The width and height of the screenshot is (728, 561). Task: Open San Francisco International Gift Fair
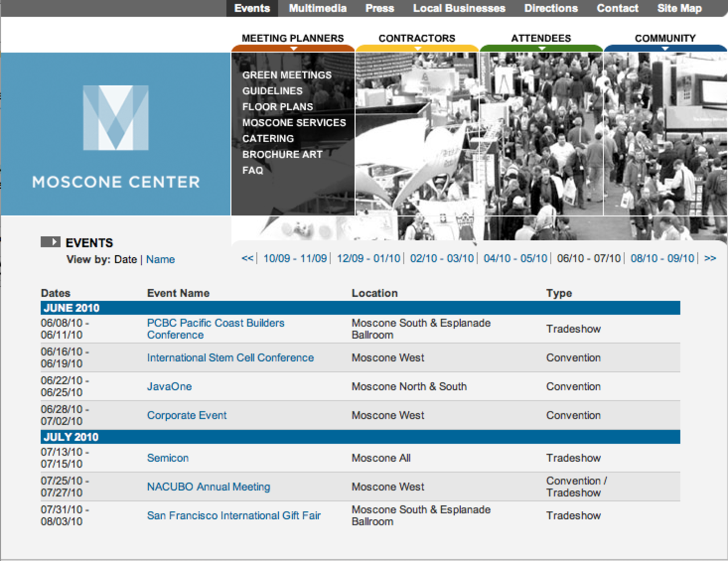(234, 516)
